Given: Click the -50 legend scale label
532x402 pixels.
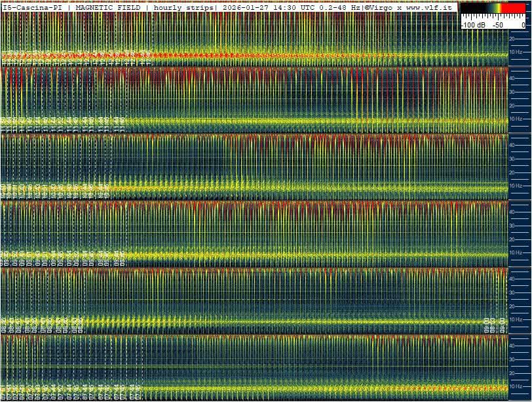Looking at the screenshot, I should tap(497, 24).
